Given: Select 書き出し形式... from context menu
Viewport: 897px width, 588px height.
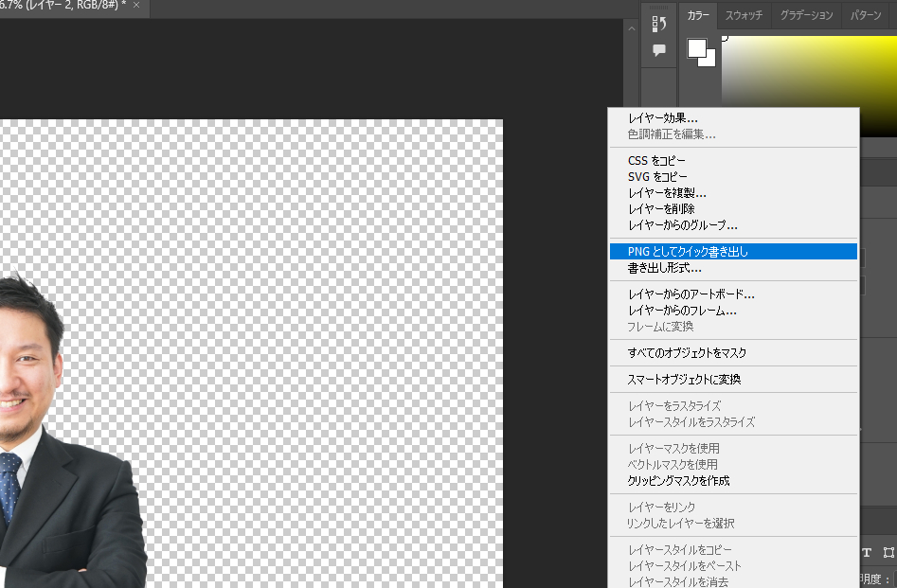Looking at the screenshot, I should pos(664,269).
